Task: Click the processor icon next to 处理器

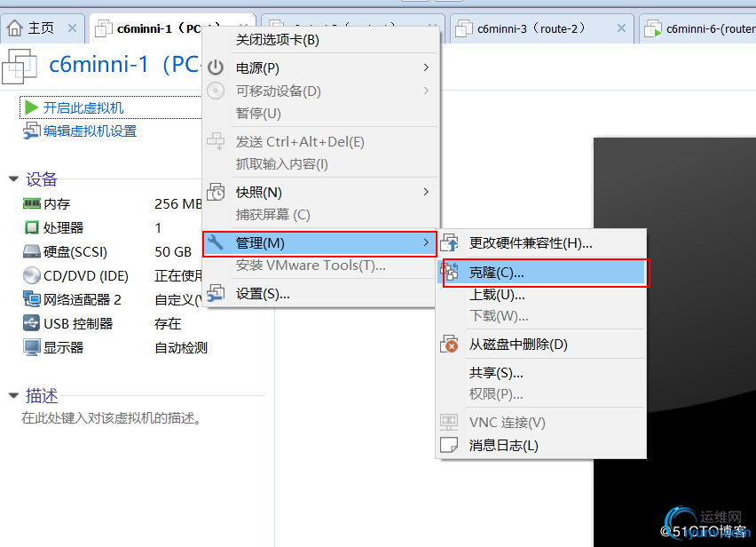Action: tap(31, 227)
